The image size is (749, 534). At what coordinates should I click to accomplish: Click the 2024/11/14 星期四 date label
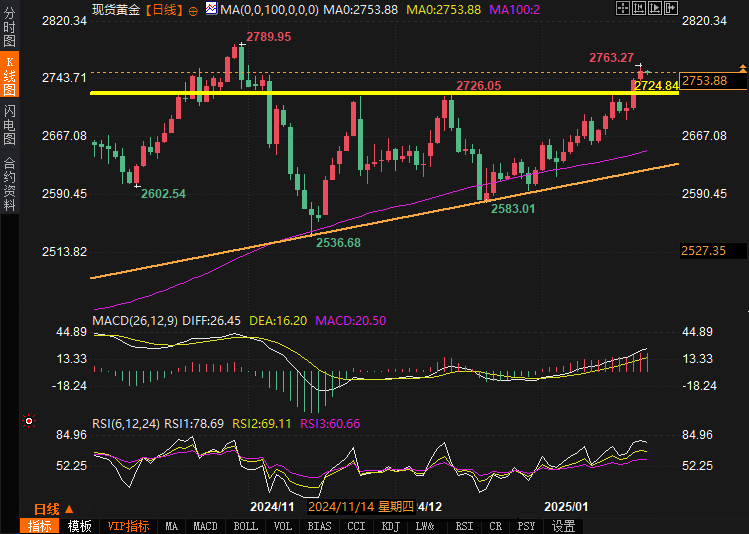pos(360,507)
